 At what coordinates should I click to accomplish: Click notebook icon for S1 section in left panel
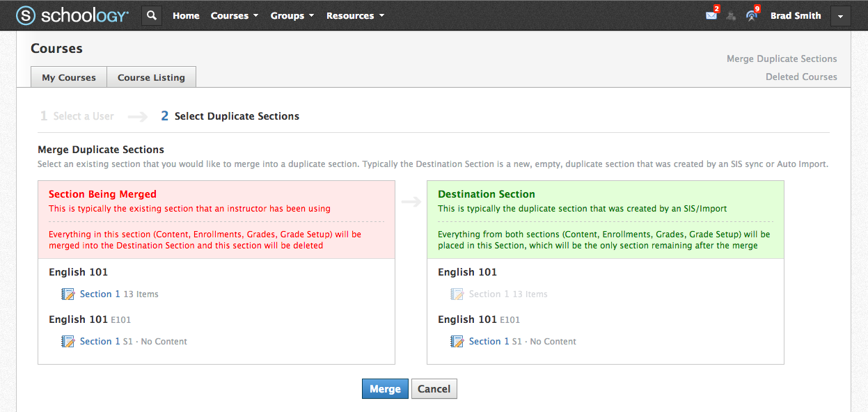(x=68, y=342)
